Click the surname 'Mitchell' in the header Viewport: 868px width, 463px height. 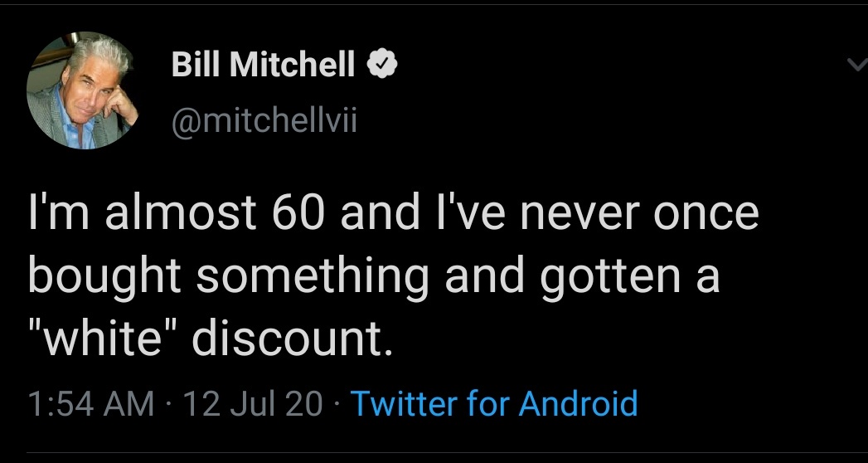pos(295,64)
